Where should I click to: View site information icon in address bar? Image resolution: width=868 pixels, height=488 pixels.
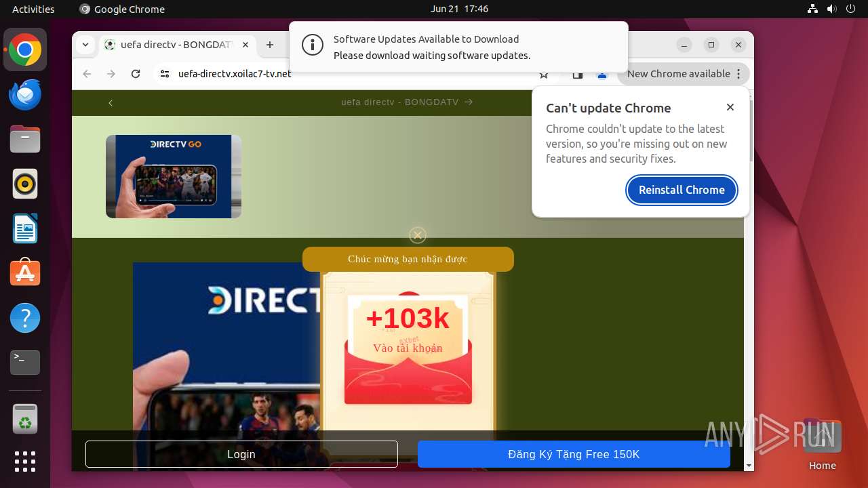[x=165, y=74]
